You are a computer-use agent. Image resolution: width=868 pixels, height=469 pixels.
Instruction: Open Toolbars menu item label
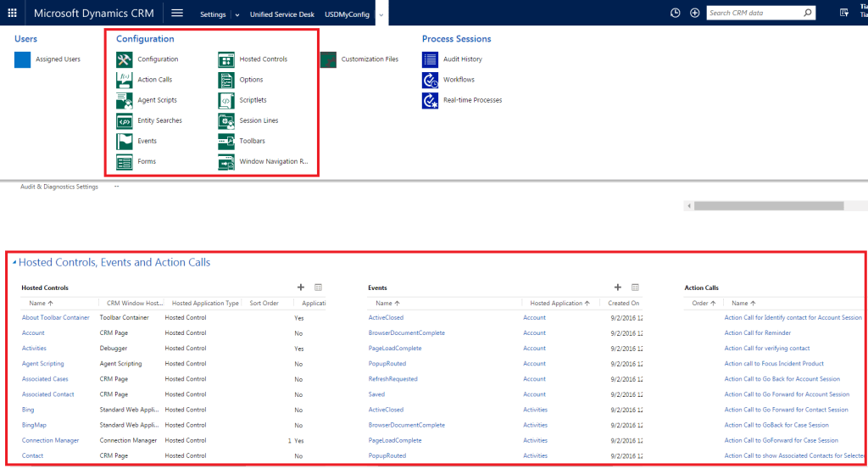(x=252, y=141)
